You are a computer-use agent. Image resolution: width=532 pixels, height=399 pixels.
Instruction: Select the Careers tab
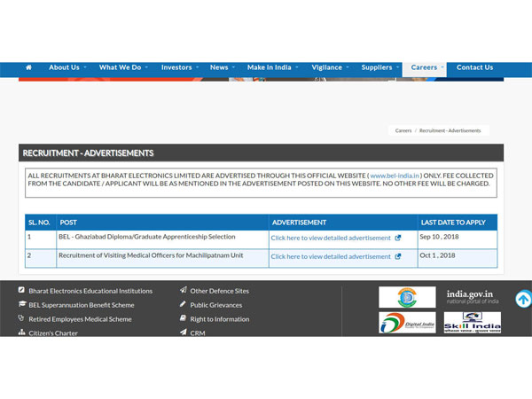pos(425,67)
